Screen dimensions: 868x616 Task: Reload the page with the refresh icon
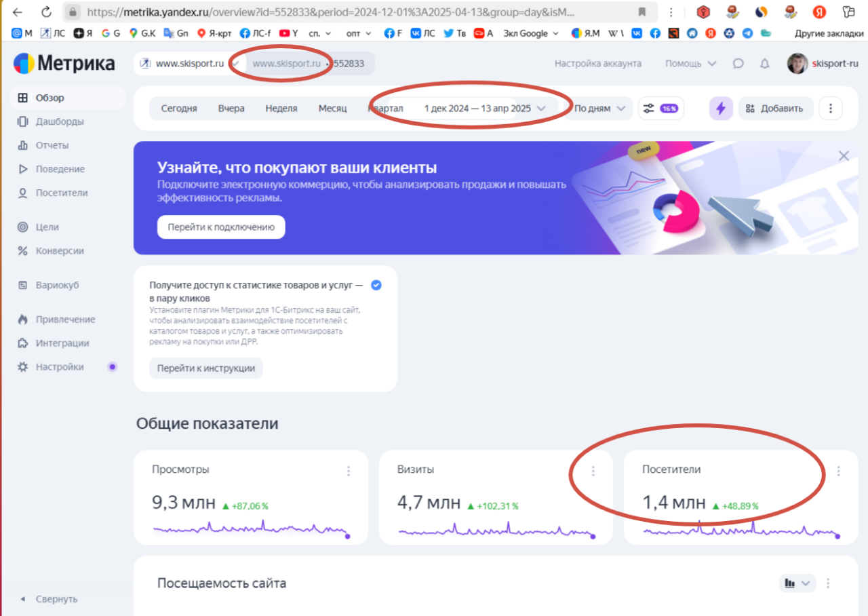point(46,12)
